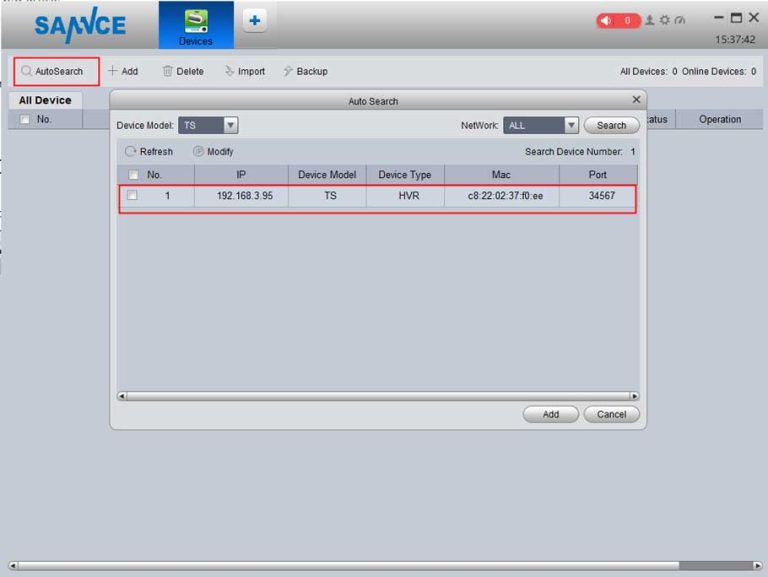Click the blue plus new tab icon
Image resolution: width=768 pixels, height=577 pixels.
[x=254, y=20]
